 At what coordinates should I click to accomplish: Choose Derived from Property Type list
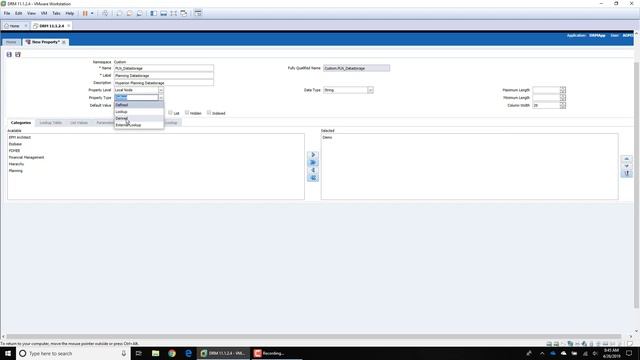pos(139,118)
